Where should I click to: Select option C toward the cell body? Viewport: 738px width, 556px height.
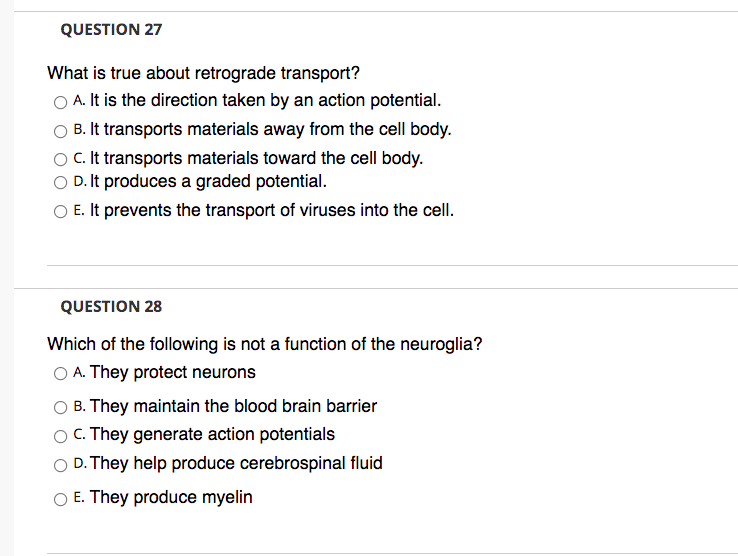[x=60, y=160]
